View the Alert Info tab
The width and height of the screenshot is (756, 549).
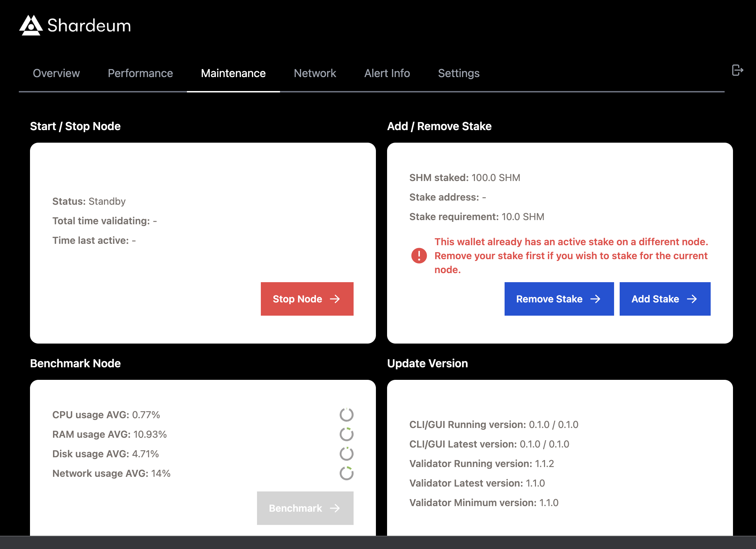pyautogui.click(x=387, y=73)
